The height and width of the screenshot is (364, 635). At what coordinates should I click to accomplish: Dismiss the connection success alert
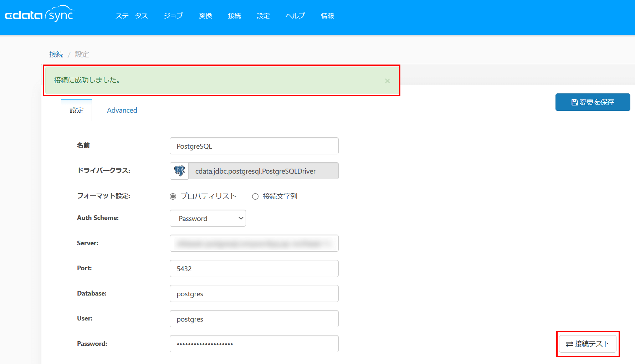click(387, 81)
